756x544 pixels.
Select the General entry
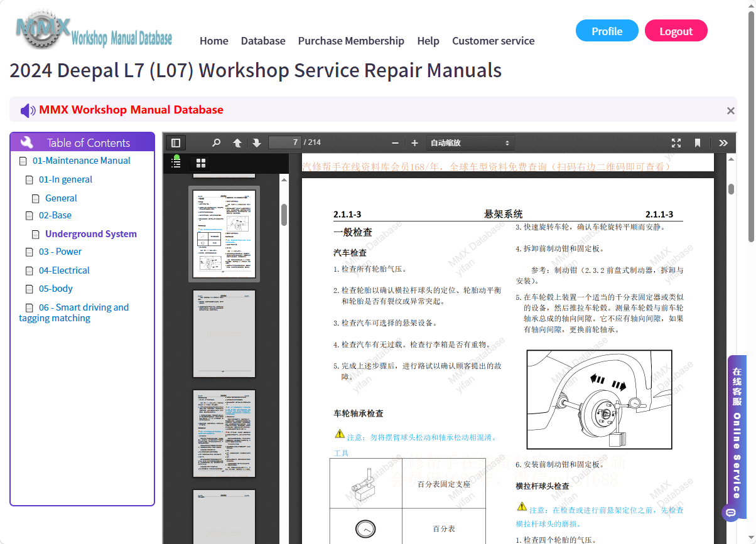click(x=61, y=198)
